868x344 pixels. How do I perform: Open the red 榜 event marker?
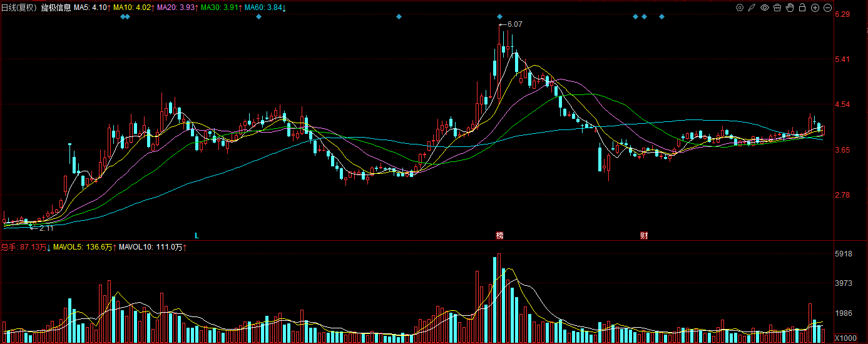499,236
